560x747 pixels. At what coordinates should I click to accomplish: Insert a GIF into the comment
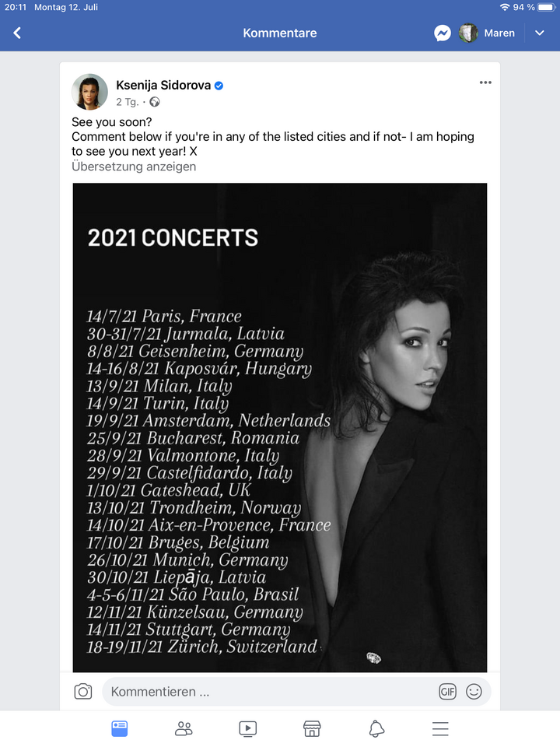pyautogui.click(x=447, y=692)
